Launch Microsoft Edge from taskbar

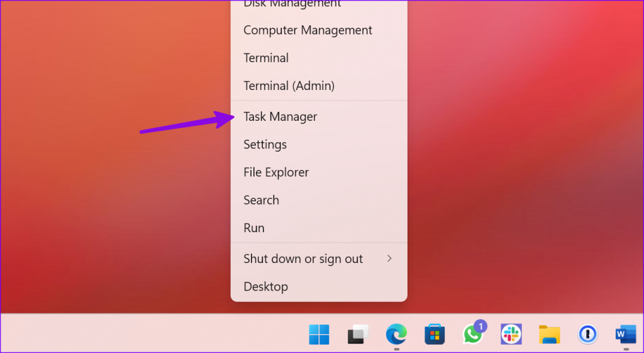396,334
